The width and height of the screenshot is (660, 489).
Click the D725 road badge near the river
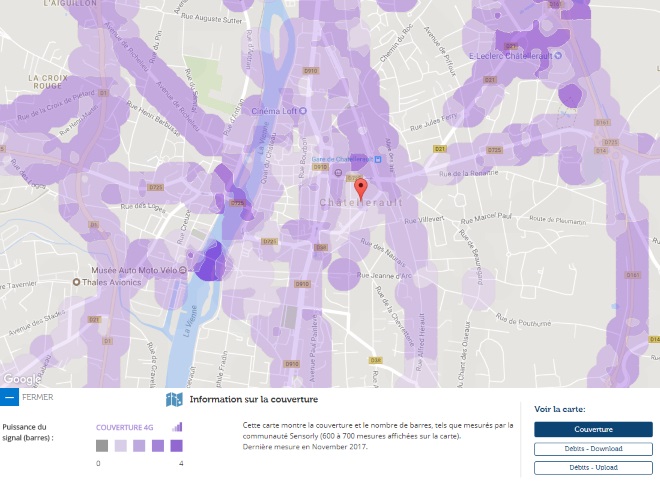(237, 203)
